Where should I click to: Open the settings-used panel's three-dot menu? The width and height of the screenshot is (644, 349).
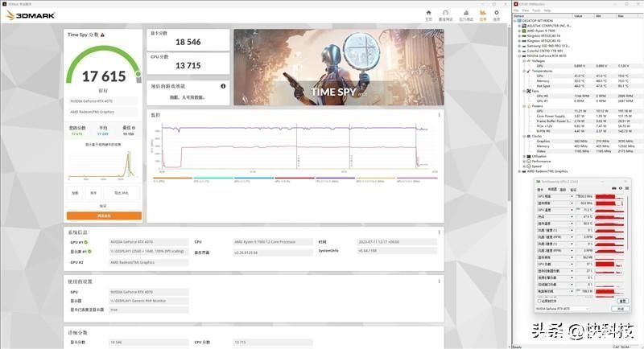439,281
